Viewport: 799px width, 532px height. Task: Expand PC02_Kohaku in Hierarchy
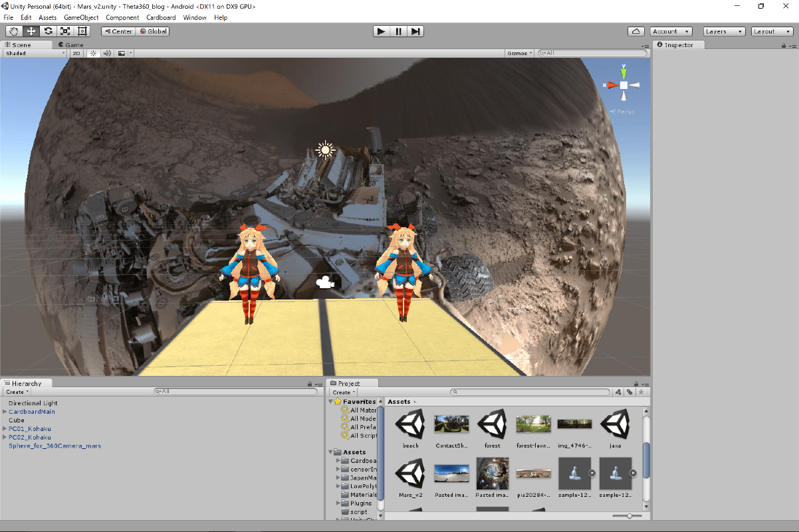5,438
